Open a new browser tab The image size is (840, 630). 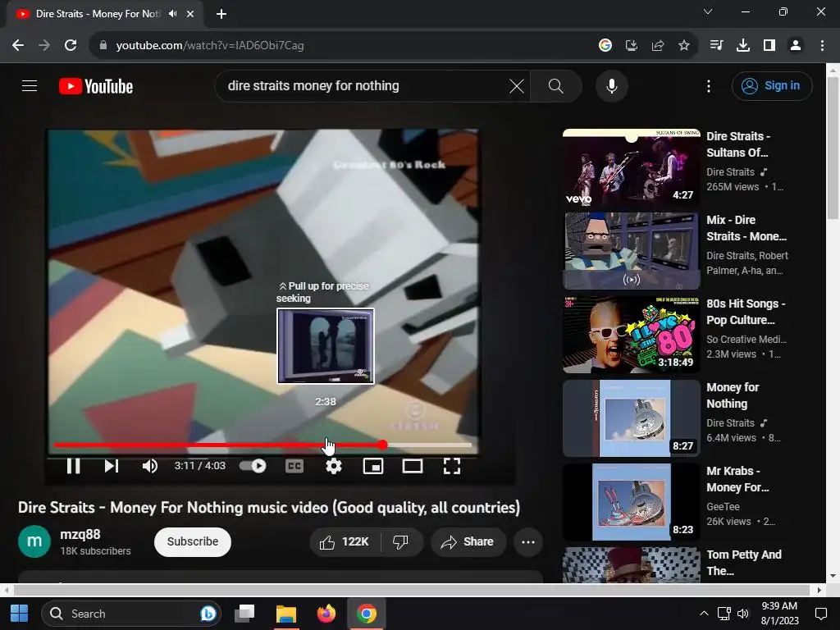[x=221, y=14]
